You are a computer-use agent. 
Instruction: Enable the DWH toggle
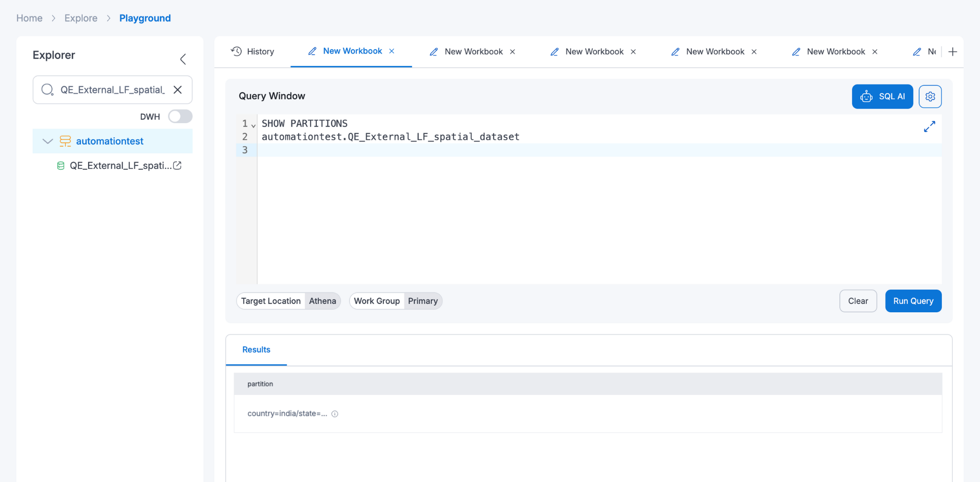coord(180,116)
